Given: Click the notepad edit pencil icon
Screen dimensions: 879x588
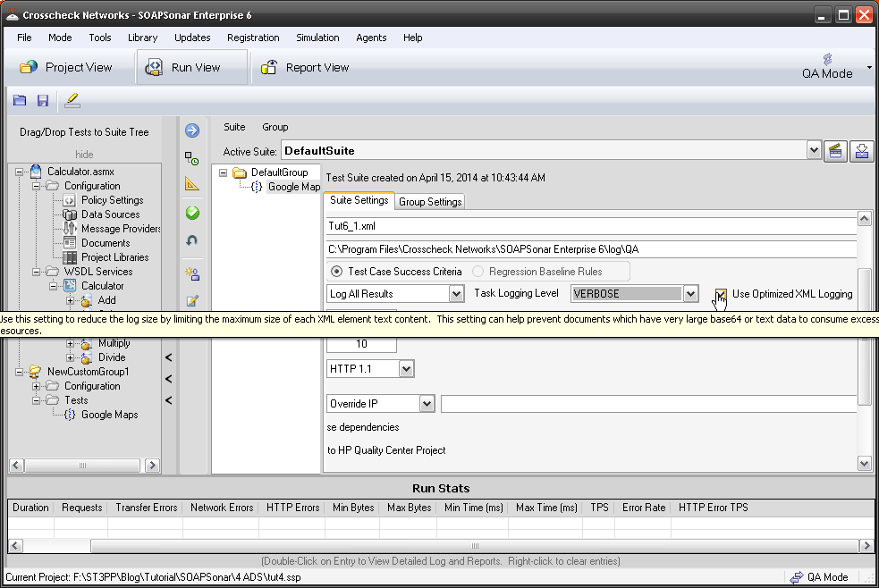Looking at the screenshot, I should [192, 301].
